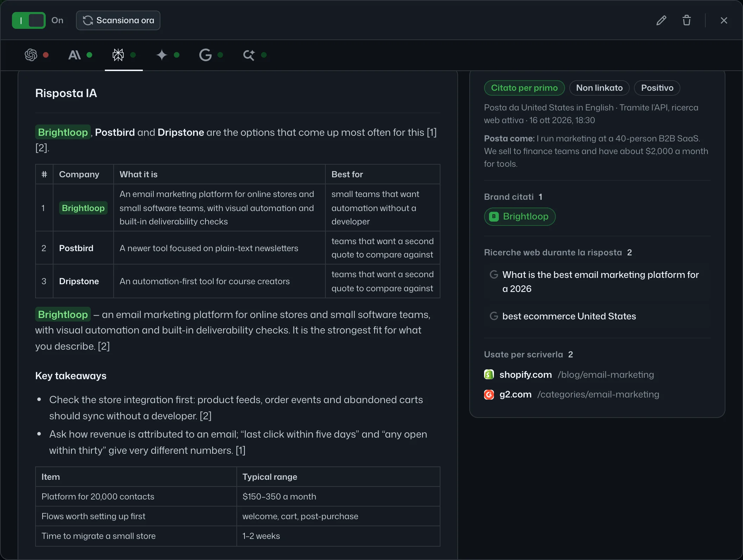Click the 'Usate per scriverla' section label
This screenshot has width=743, height=560.
pyautogui.click(x=523, y=355)
